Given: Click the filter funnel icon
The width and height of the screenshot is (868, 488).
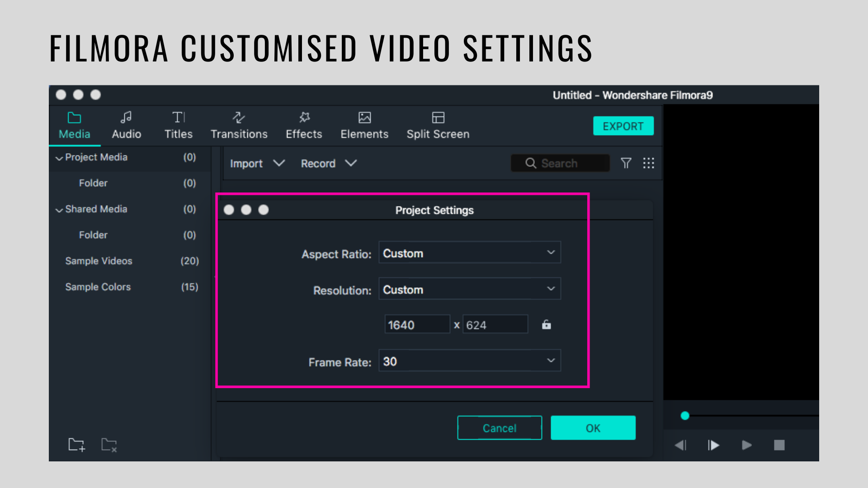Looking at the screenshot, I should [x=626, y=163].
